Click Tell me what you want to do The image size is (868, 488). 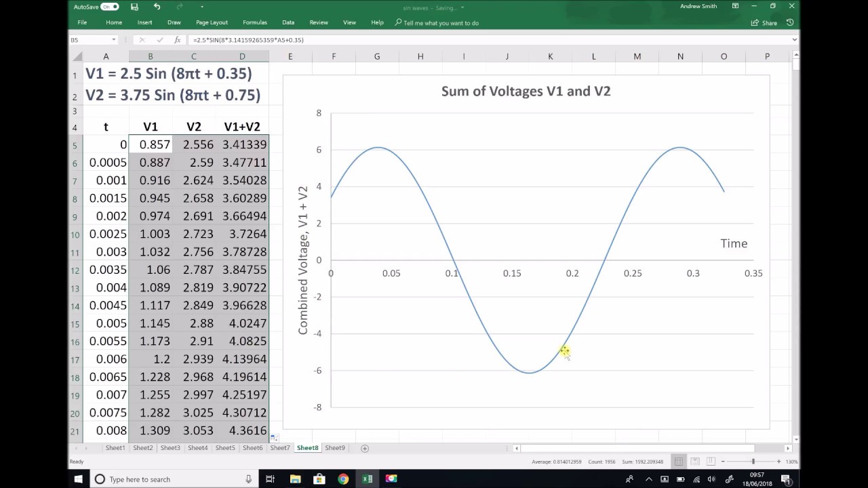click(x=437, y=22)
